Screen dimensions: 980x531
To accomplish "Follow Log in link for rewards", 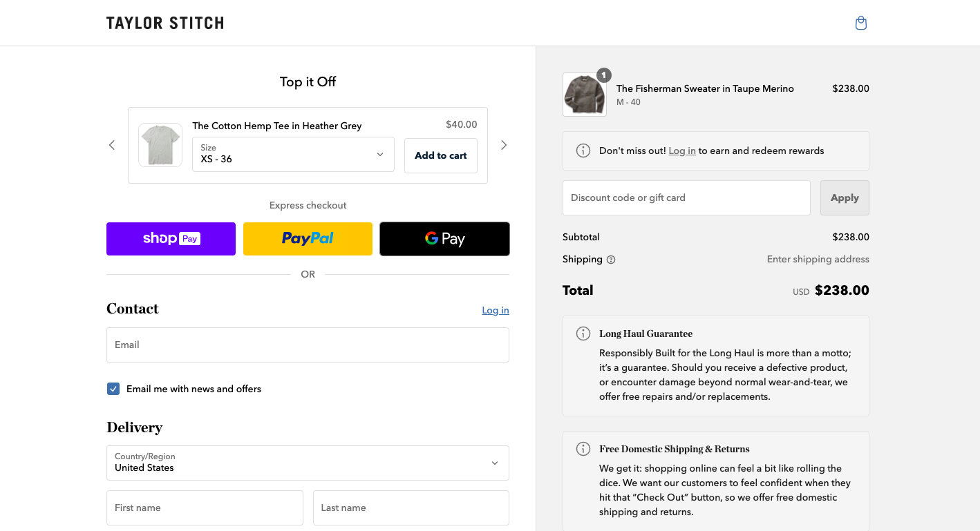I will point(681,151).
